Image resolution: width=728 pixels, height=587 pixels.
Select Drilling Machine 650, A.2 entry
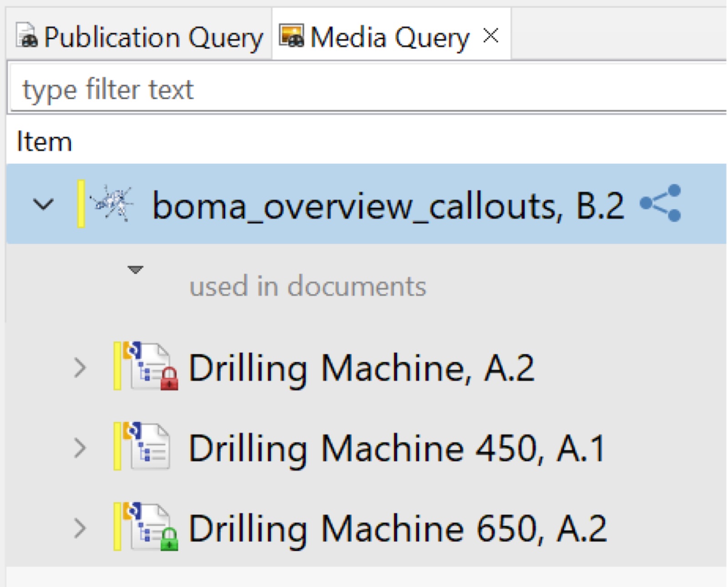398,529
